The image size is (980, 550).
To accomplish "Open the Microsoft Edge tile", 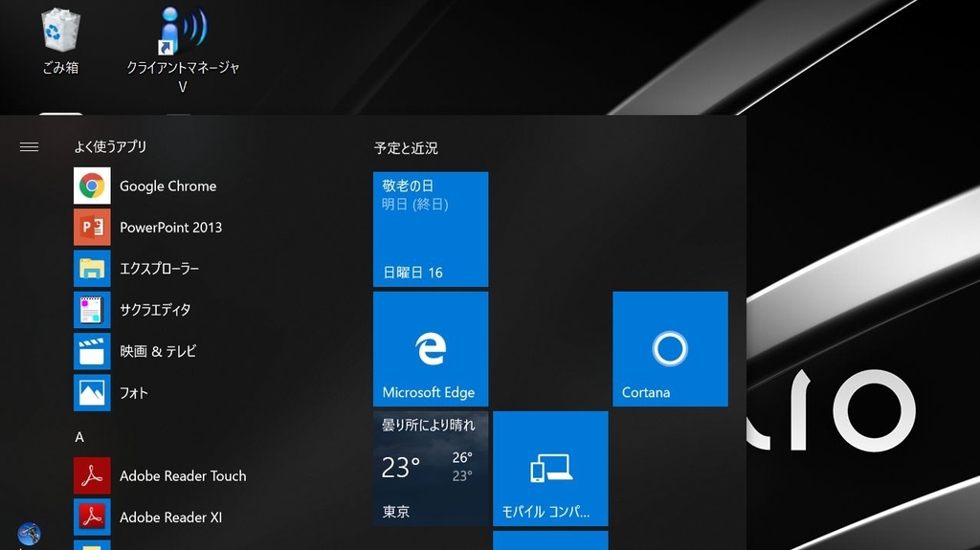I will tap(431, 349).
